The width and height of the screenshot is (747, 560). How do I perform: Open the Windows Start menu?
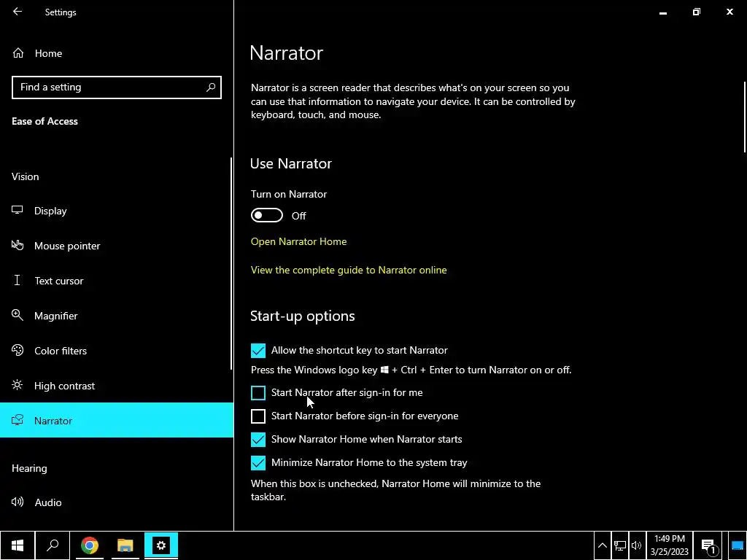tap(18, 545)
